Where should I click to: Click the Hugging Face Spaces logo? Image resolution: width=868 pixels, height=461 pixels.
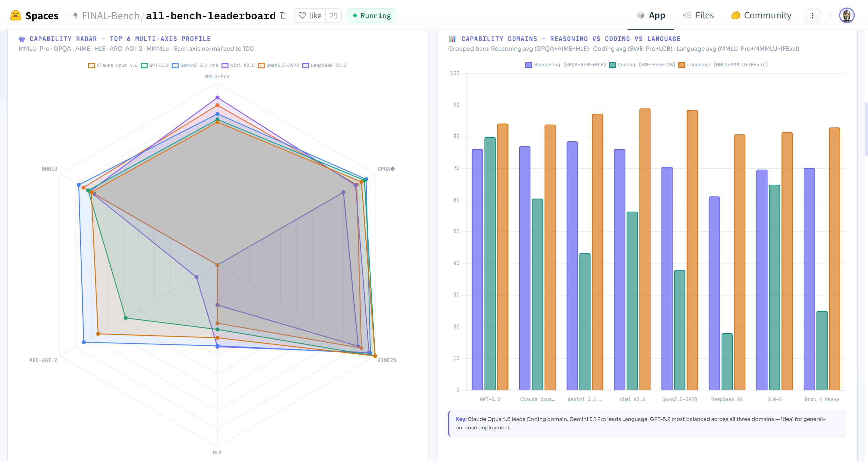click(15, 15)
